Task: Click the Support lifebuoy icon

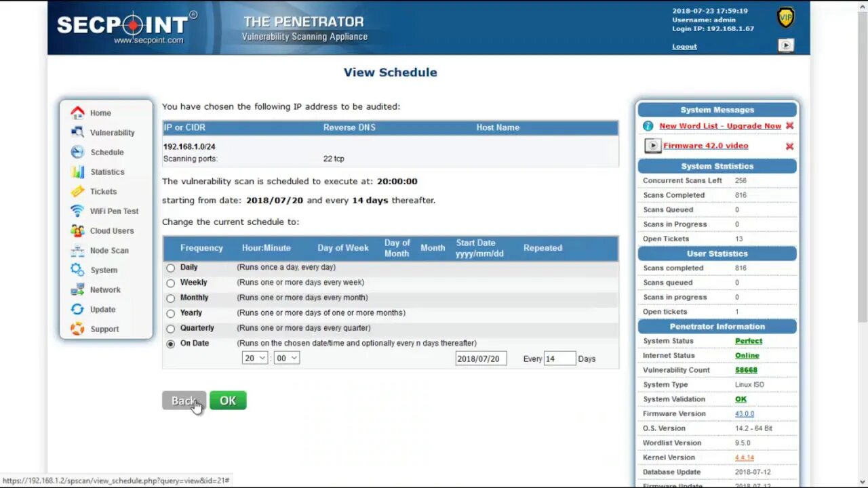Action: [x=78, y=329]
